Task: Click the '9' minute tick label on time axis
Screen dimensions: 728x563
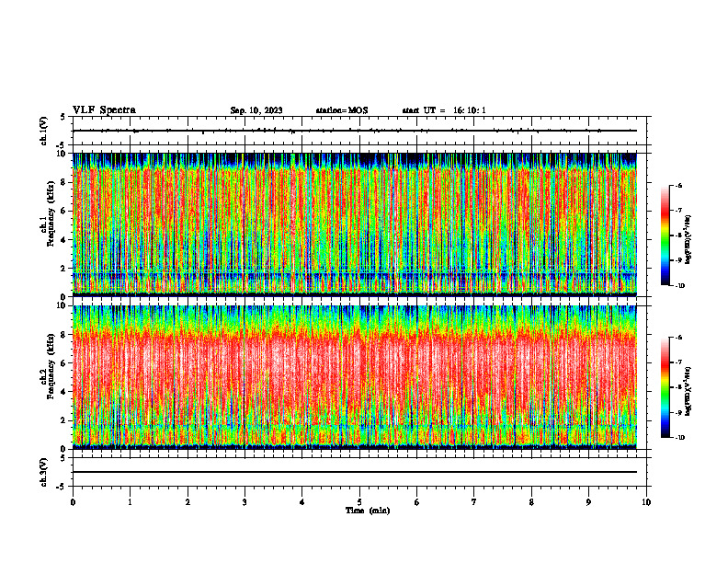Action: click(x=588, y=502)
